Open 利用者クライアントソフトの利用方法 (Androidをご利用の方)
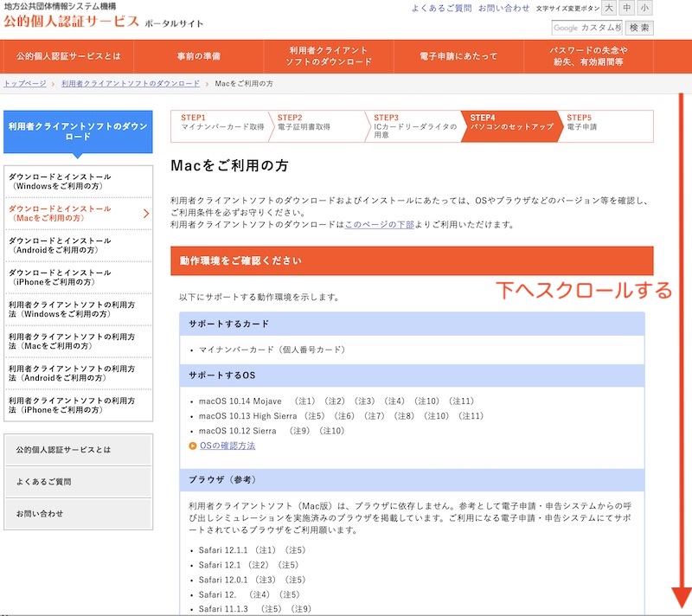 point(78,373)
